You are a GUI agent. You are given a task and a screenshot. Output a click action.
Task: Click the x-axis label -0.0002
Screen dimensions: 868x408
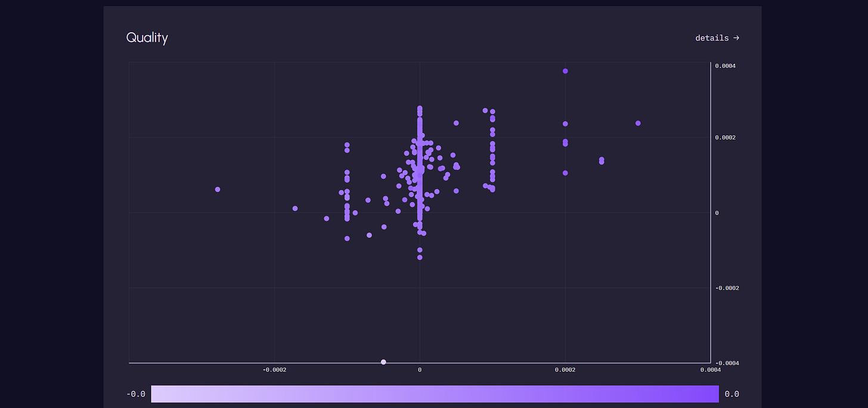point(274,370)
